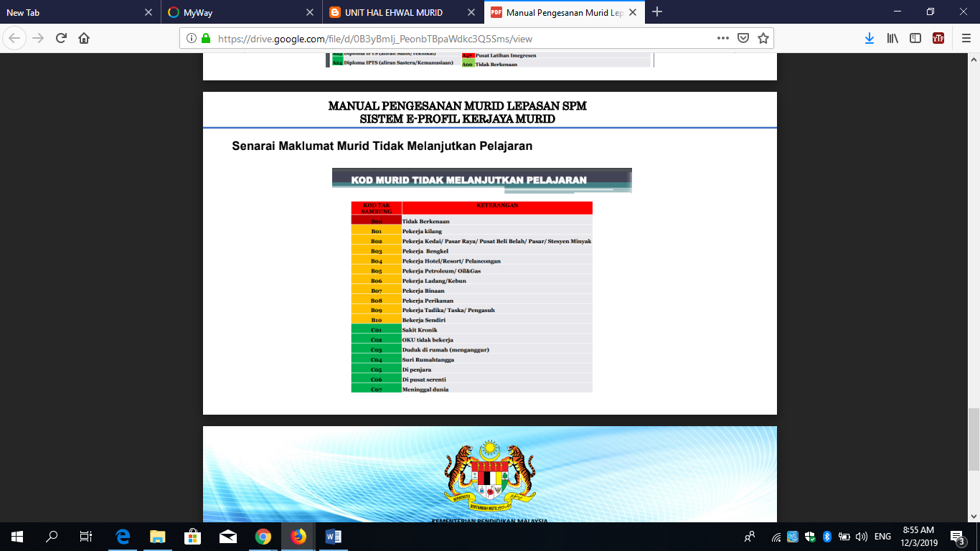980x551 pixels.
Task: Click the 'Di pusat serenti' row
Action: click(472, 380)
